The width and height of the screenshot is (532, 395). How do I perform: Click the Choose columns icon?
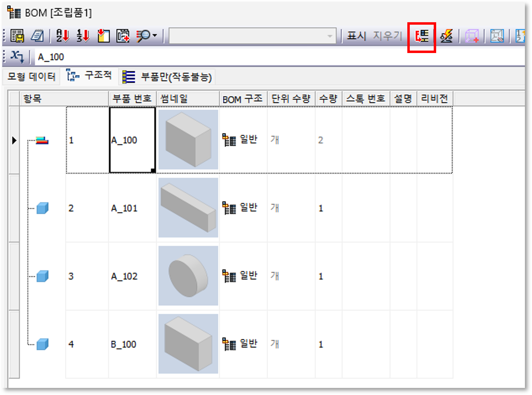click(x=104, y=36)
